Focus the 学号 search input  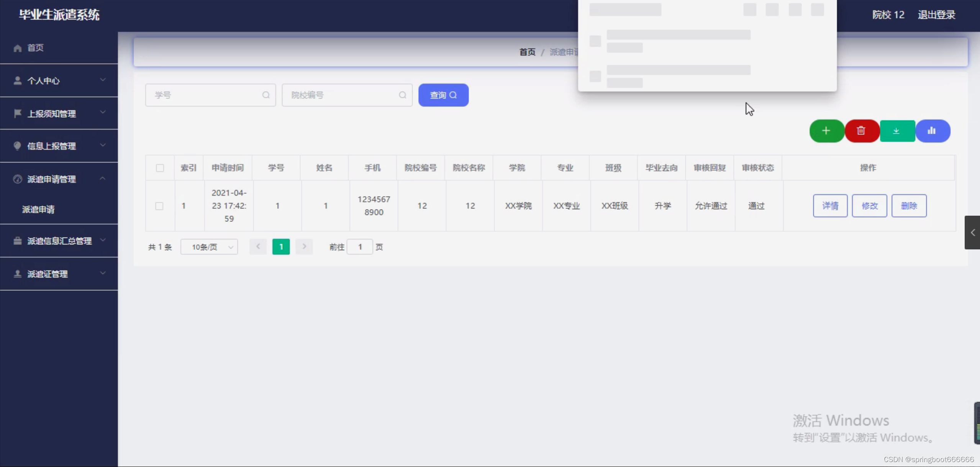point(210,95)
